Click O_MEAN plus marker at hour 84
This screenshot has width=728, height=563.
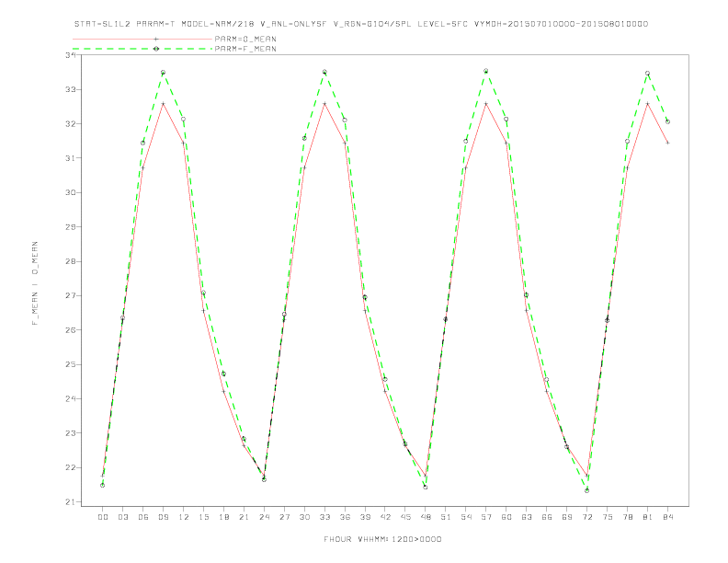click(x=667, y=143)
